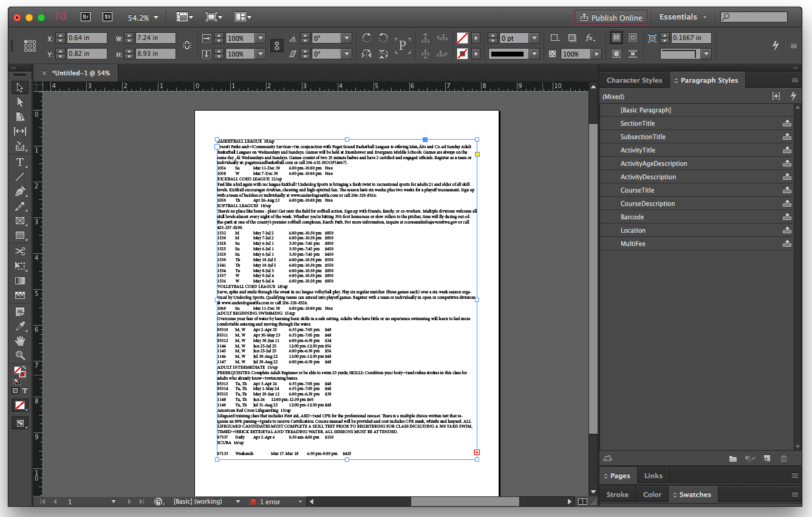Open Adobe Bridge via Br icon
Image resolution: width=812 pixels, height=517 pixels.
86,17
